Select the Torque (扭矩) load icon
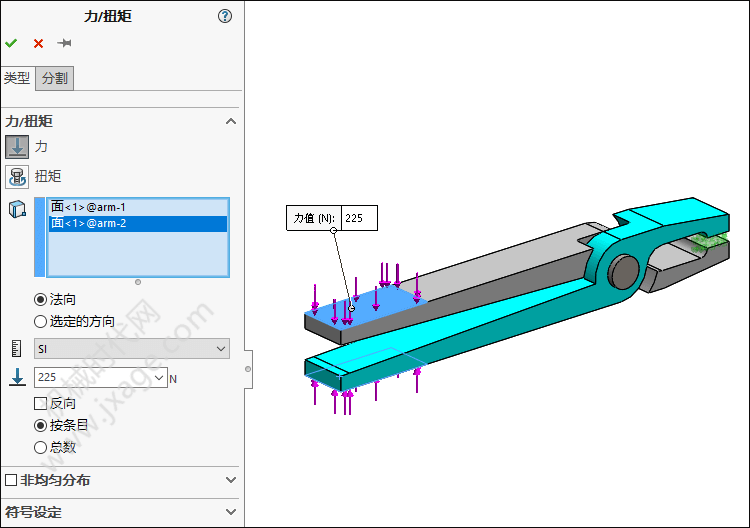This screenshot has width=750, height=528. [x=17, y=176]
